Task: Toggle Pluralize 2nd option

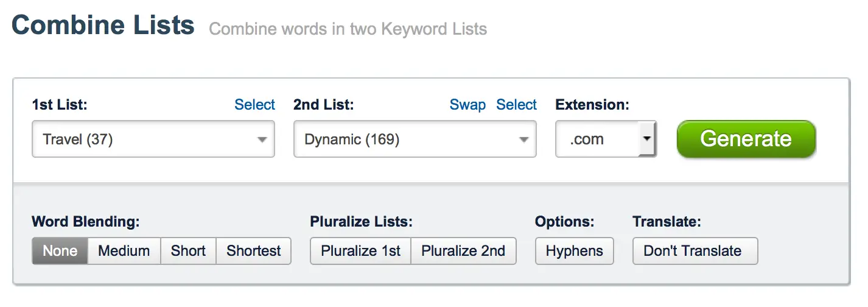Action: click(464, 251)
